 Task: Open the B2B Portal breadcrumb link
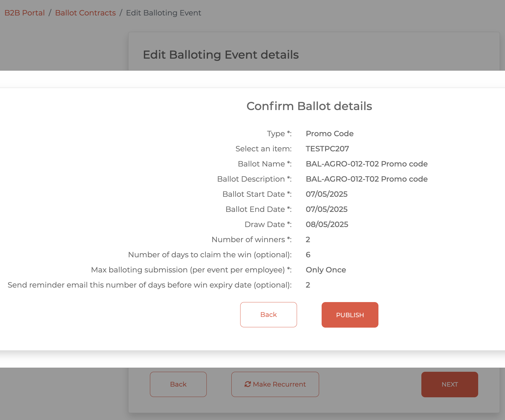pyautogui.click(x=25, y=13)
